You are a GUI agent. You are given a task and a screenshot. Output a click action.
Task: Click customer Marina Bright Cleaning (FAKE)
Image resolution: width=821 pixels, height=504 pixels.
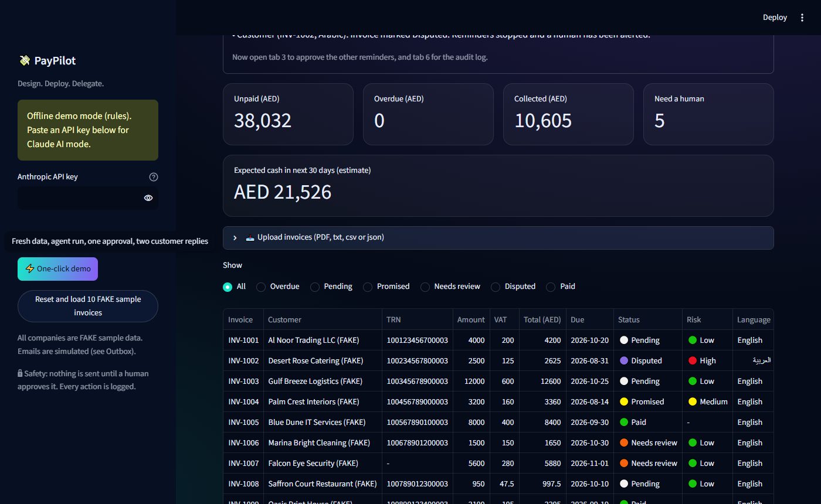[323, 442]
